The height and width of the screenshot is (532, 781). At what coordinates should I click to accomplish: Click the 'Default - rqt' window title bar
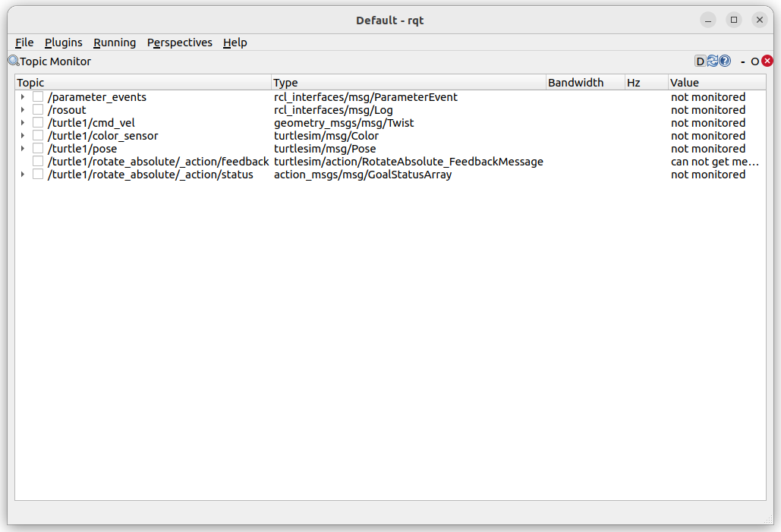point(390,20)
